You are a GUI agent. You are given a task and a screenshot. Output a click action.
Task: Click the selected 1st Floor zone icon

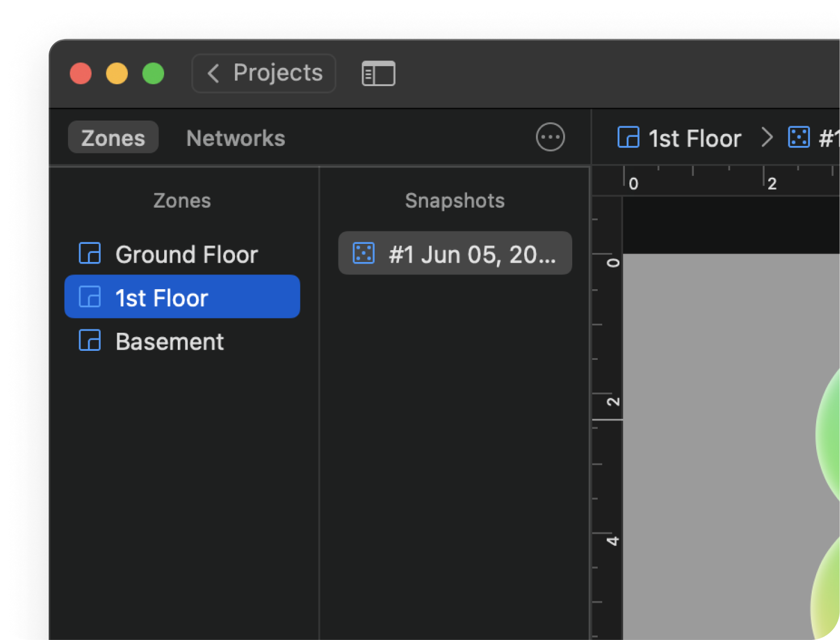click(x=90, y=297)
